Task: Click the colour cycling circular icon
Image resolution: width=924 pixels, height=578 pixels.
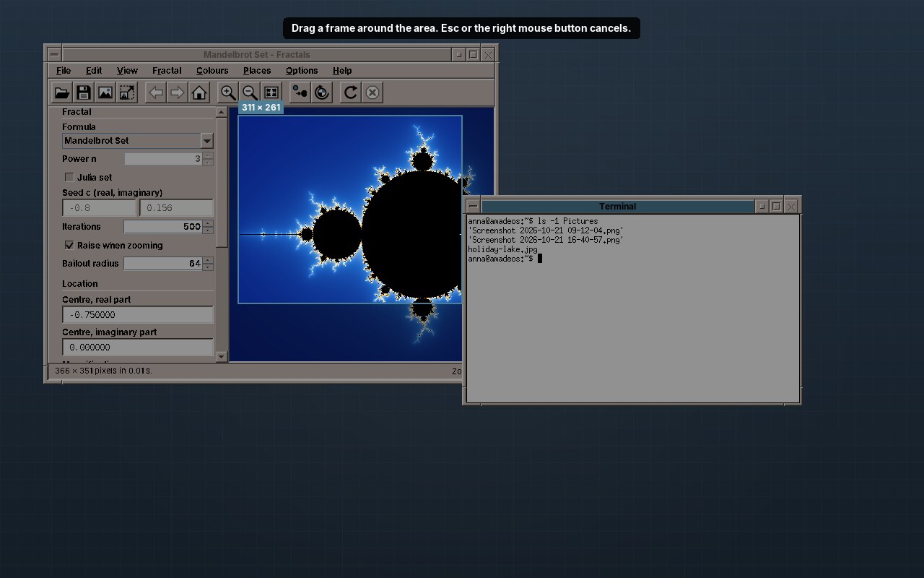Action: point(322,92)
